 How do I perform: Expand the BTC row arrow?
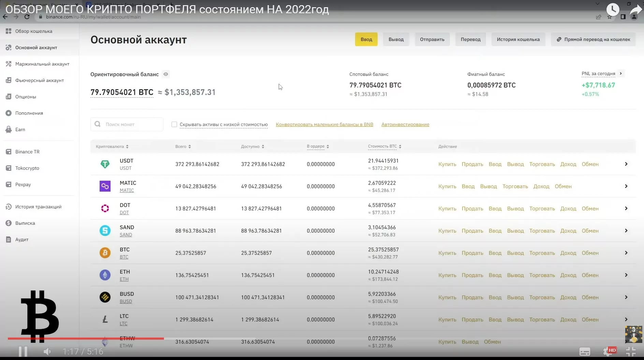[626, 253]
